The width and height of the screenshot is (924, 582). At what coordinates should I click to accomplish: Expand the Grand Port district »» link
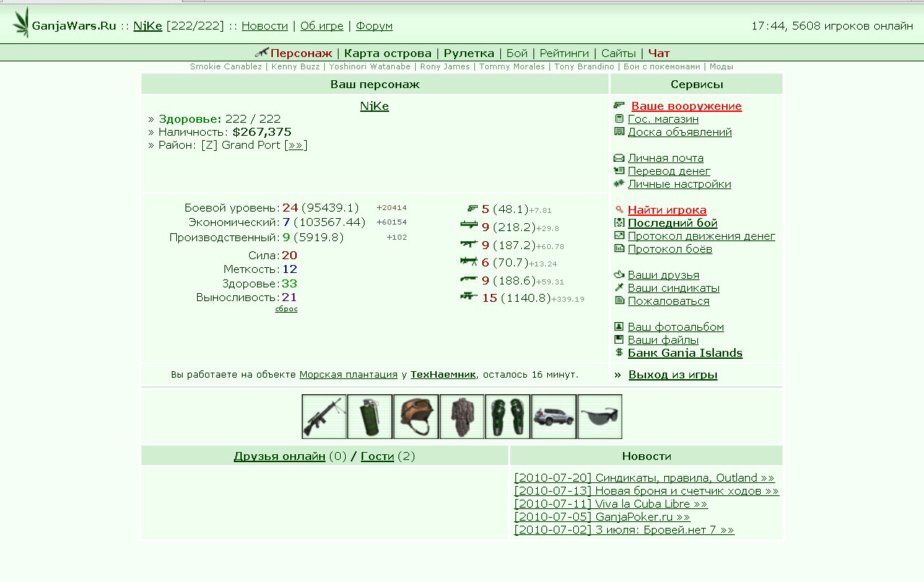point(296,145)
